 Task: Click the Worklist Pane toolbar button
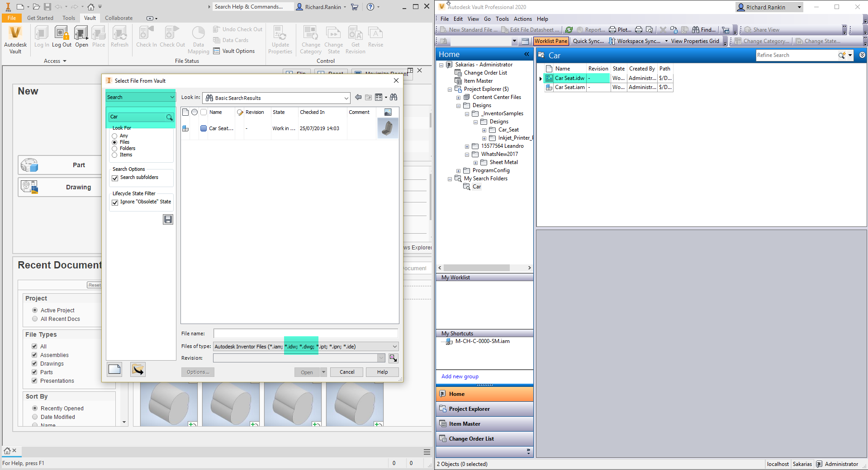(x=550, y=41)
